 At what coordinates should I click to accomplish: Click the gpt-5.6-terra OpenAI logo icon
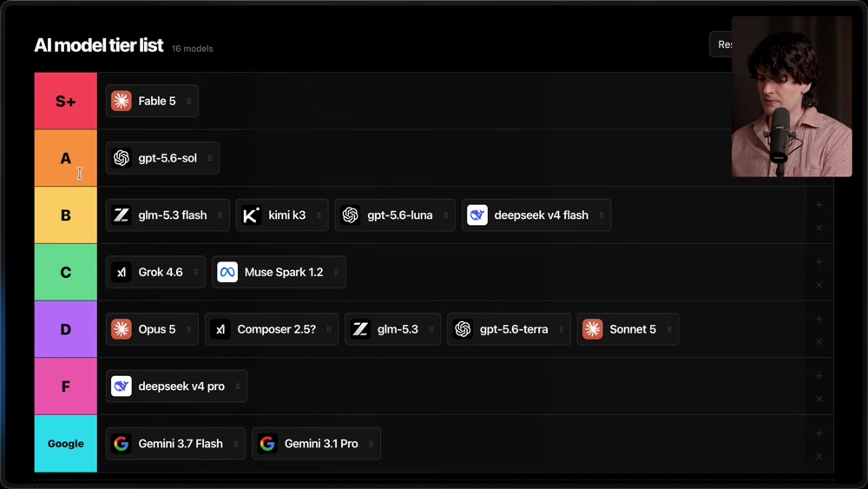463,329
